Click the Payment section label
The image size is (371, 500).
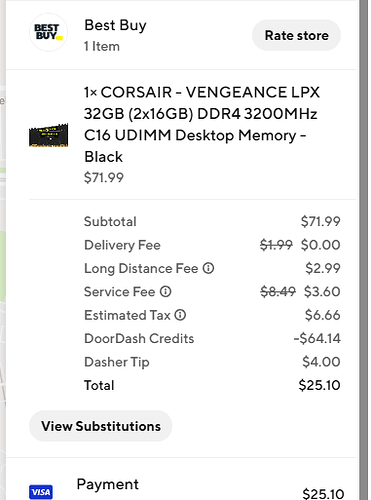point(108,484)
